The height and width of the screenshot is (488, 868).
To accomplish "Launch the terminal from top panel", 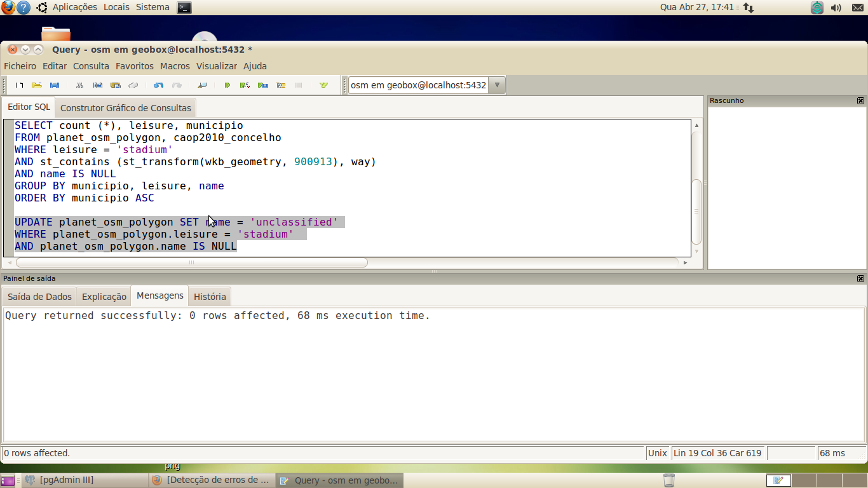I will click(x=184, y=8).
